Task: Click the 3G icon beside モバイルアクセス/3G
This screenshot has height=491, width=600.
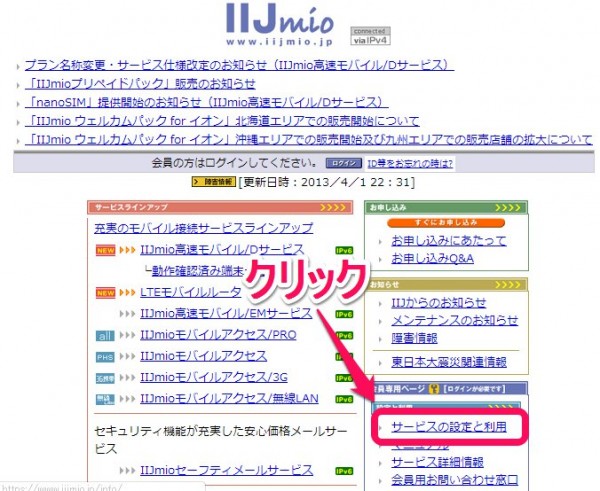Action: 105,378
